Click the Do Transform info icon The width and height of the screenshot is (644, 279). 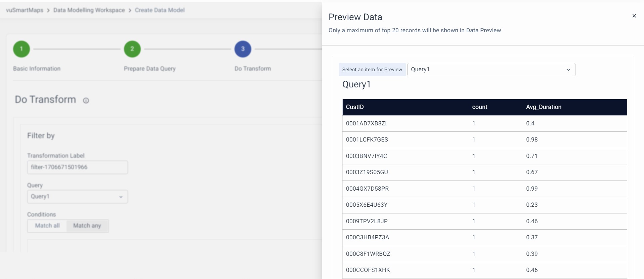(x=86, y=101)
